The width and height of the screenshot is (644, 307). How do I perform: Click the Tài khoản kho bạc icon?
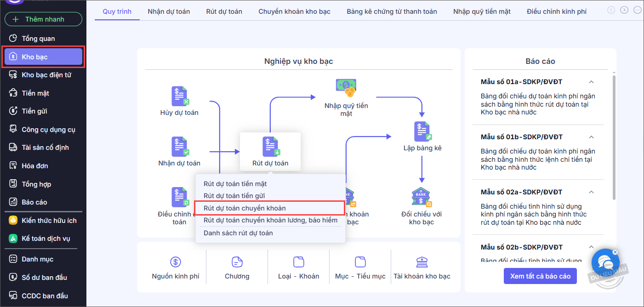tap(422, 262)
